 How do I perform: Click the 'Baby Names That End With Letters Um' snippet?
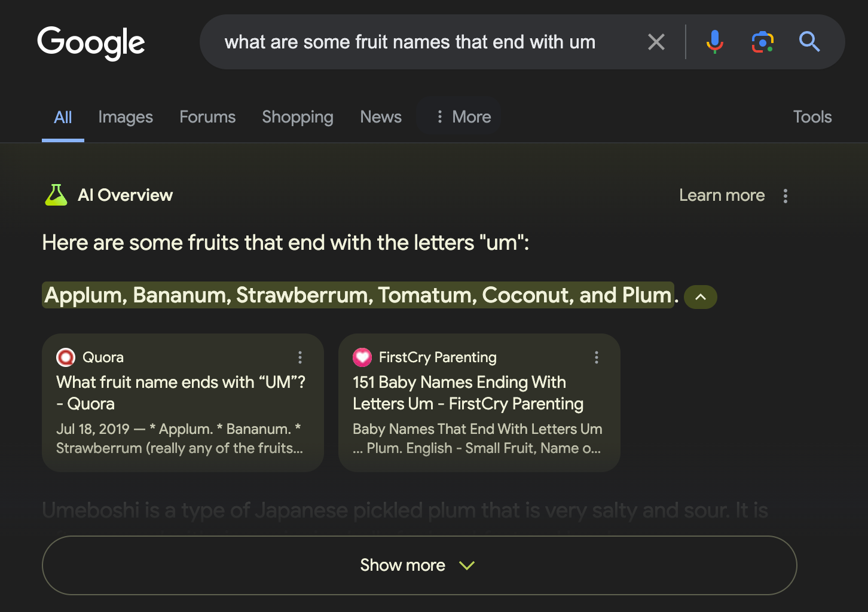point(477,439)
